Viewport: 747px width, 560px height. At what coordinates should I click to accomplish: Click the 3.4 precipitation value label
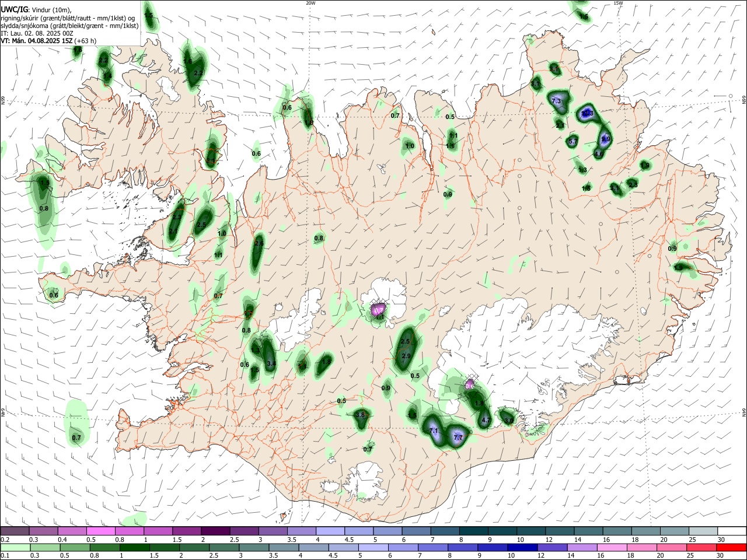(271, 363)
